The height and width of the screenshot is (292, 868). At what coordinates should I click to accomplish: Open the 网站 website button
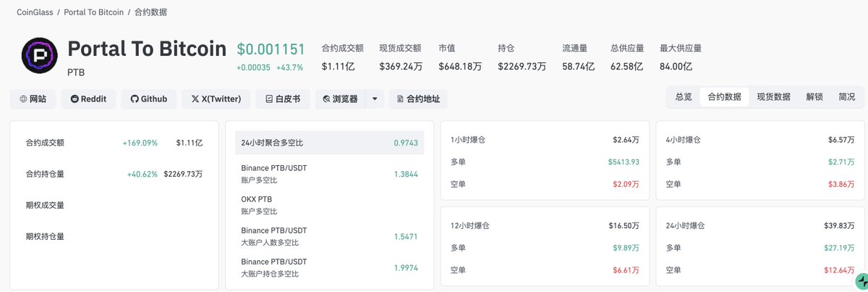click(33, 99)
